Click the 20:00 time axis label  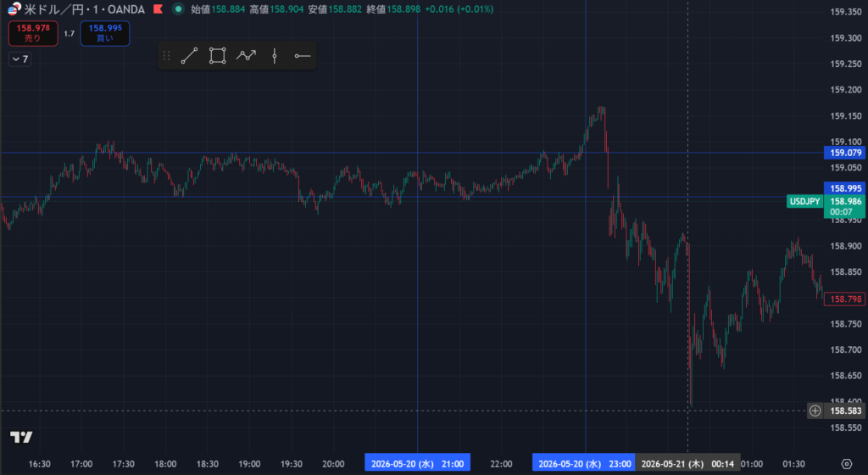333,464
